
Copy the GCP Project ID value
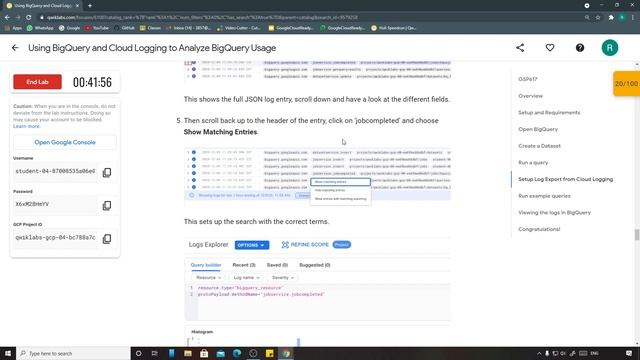107,238
